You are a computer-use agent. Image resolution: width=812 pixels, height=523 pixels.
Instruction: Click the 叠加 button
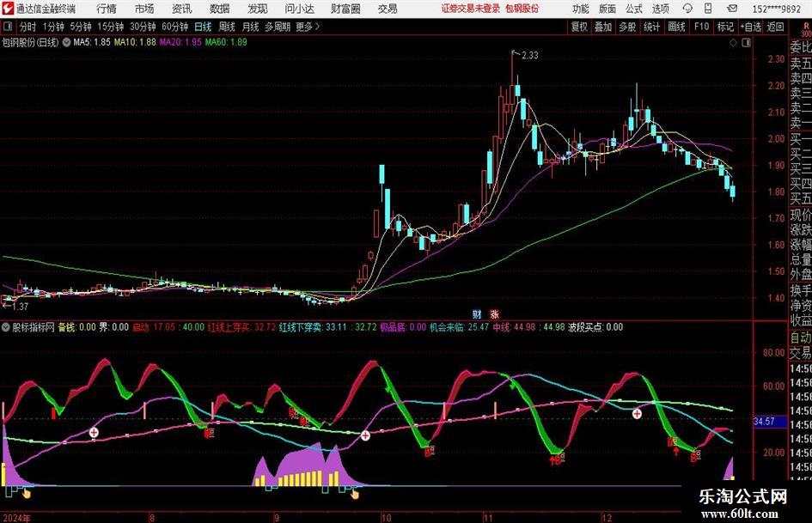tap(603, 27)
